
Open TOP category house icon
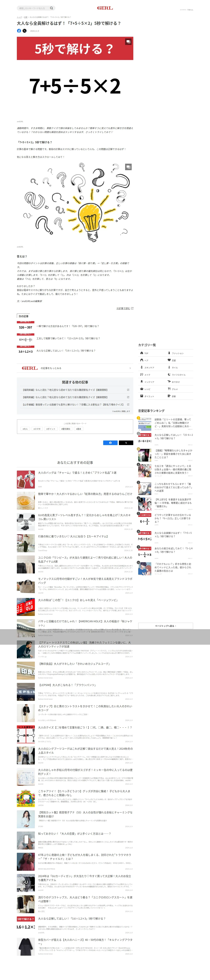click(142, 353)
